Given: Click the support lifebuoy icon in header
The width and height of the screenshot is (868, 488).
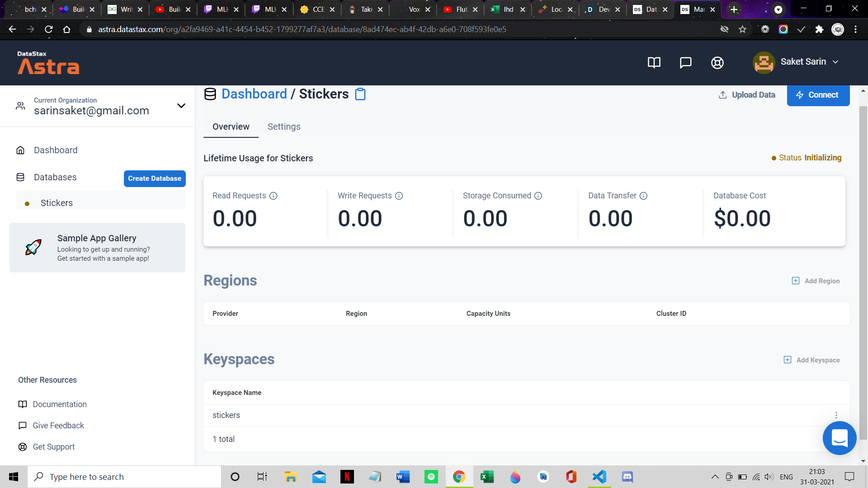Looking at the screenshot, I should (x=717, y=62).
